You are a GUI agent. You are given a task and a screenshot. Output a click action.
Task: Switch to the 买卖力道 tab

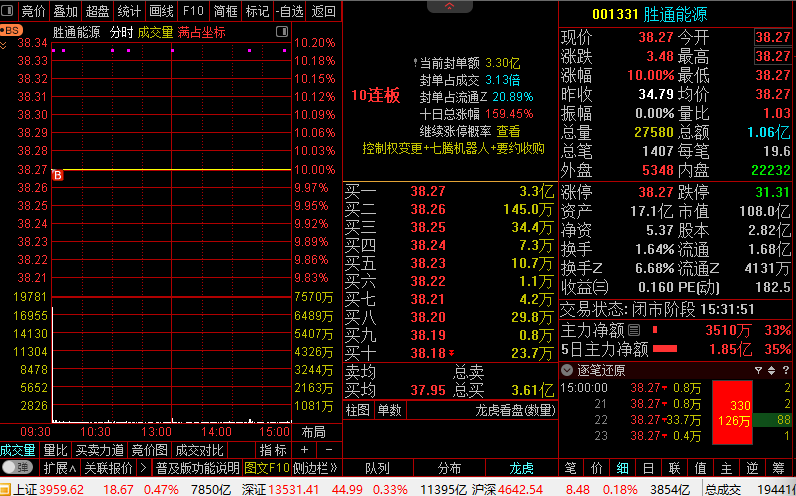pos(100,450)
